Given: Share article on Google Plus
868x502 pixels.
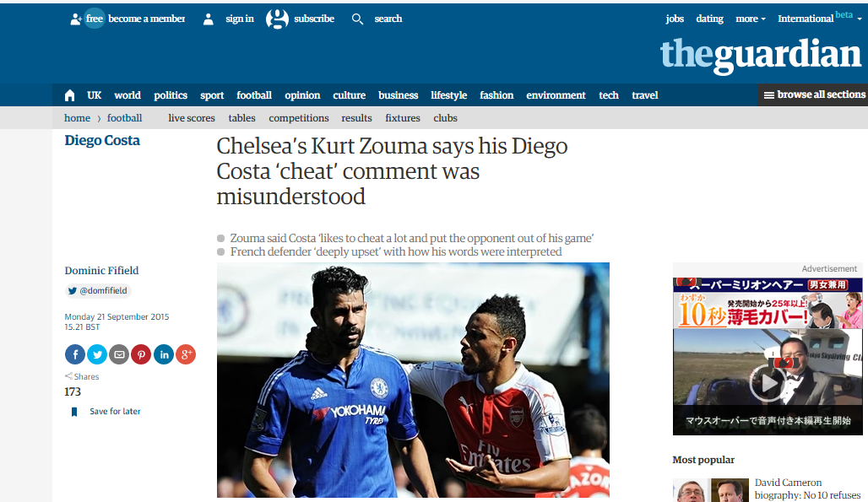Looking at the screenshot, I should [x=186, y=354].
